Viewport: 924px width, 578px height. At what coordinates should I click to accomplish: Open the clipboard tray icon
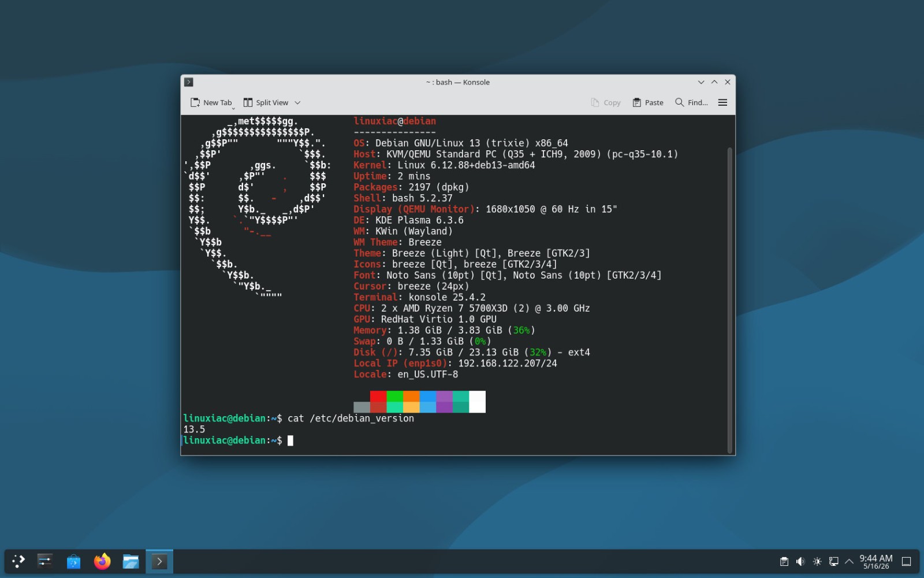click(784, 561)
